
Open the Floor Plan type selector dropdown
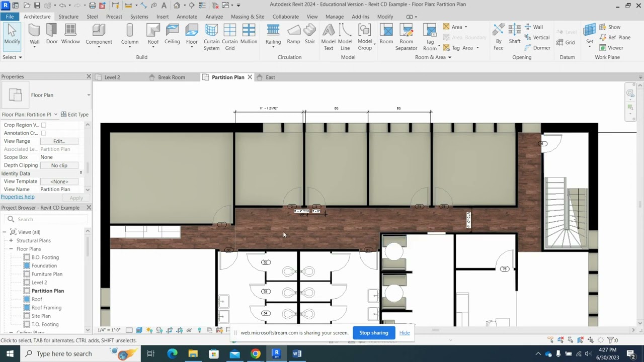click(89, 95)
